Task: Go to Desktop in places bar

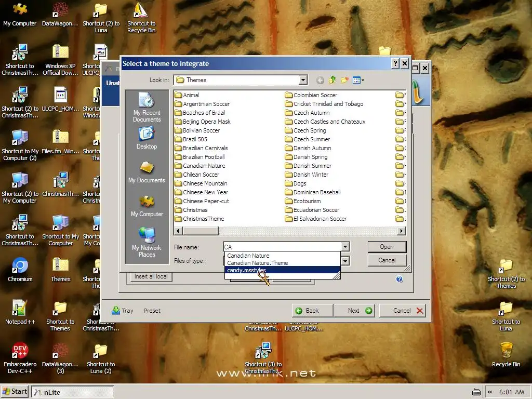Action: click(147, 138)
